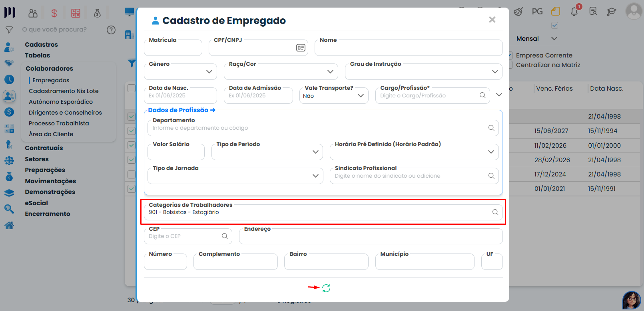The image size is (644, 311).
Task: Open the Horário Pré Definido dropdown
Action: (x=414, y=152)
